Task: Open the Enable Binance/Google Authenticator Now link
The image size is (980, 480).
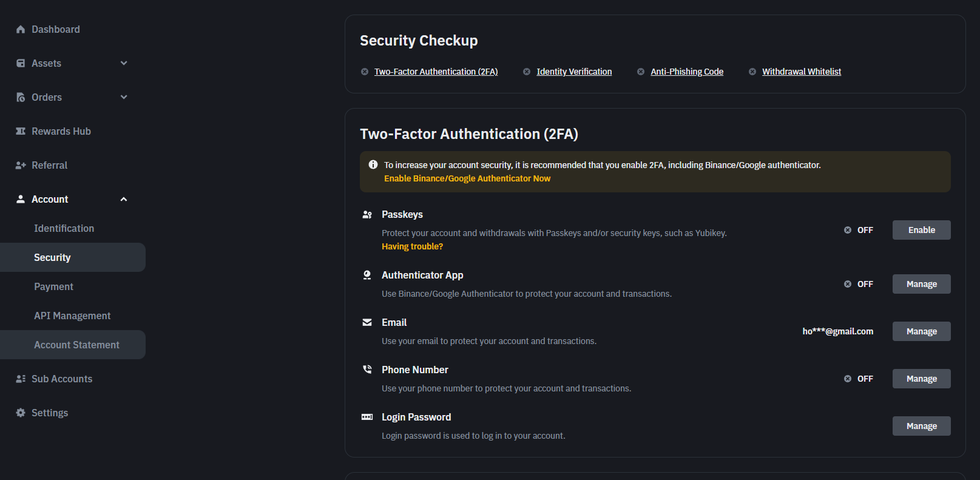Action: point(467,178)
